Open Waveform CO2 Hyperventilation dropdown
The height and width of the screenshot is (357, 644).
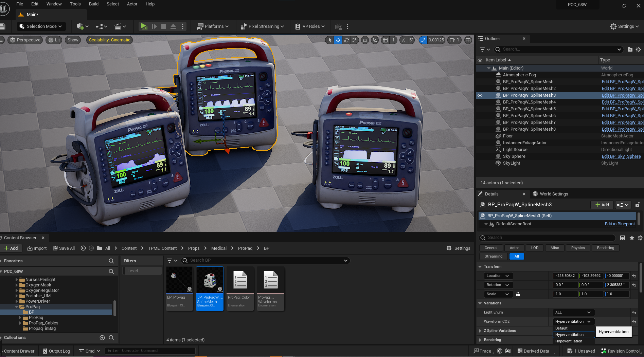pos(573,322)
